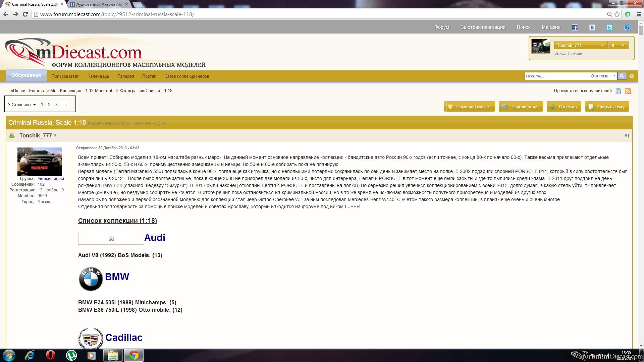644x362 pixels.
Task: Click the broken Audi logo image
Action: (x=111, y=238)
